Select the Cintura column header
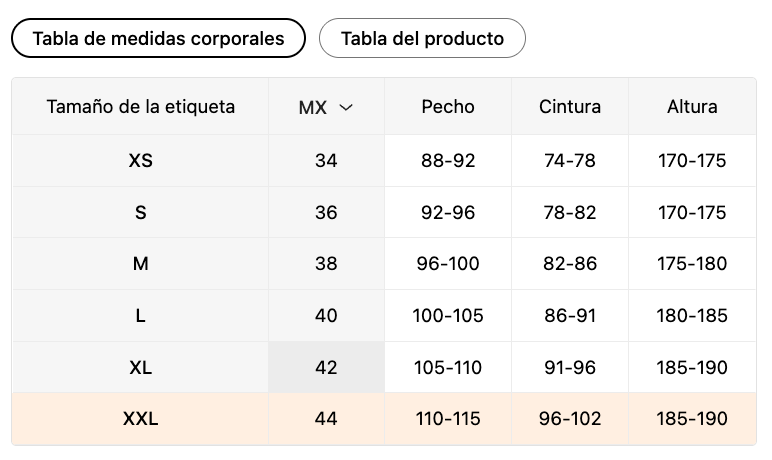The height and width of the screenshot is (460, 772). 570,107
